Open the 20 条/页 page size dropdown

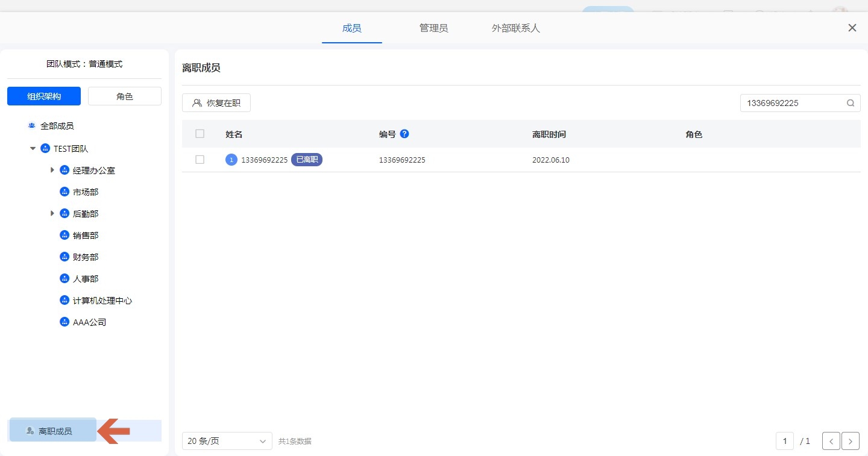pyautogui.click(x=227, y=441)
